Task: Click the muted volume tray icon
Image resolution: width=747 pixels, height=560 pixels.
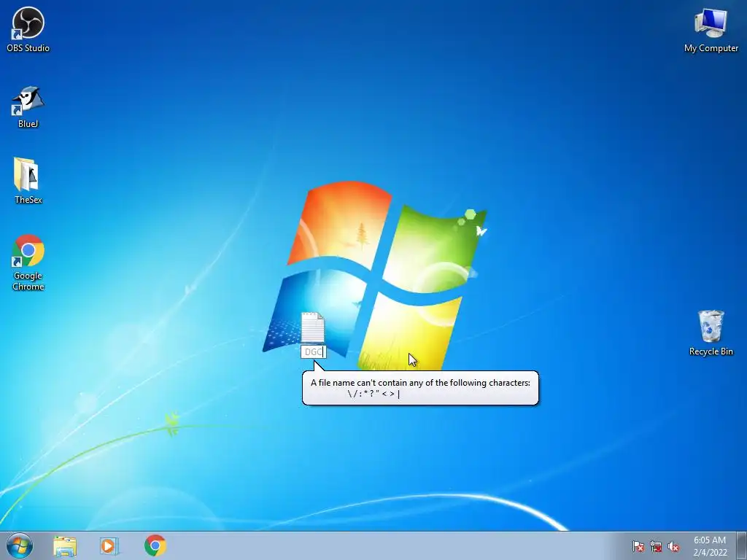Action: pos(673,546)
